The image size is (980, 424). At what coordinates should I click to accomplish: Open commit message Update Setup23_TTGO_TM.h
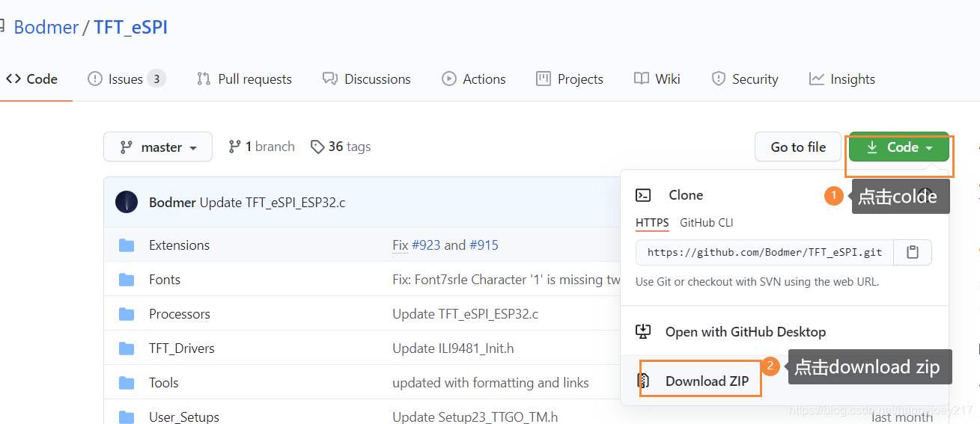[475, 417]
